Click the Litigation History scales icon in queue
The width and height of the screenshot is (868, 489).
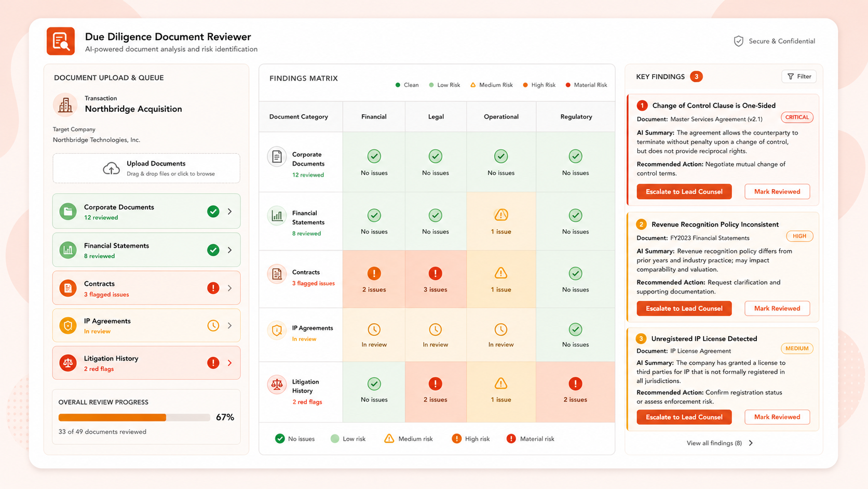(68, 363)
